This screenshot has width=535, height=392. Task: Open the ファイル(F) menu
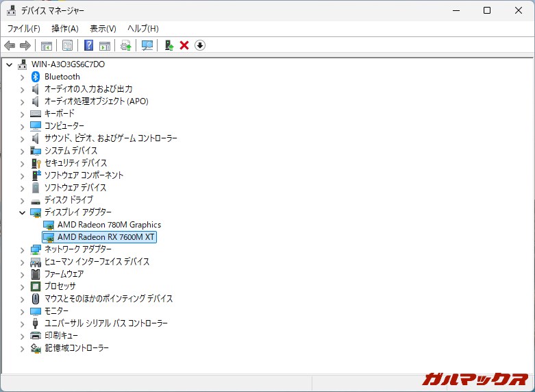[x=23, y=29]
